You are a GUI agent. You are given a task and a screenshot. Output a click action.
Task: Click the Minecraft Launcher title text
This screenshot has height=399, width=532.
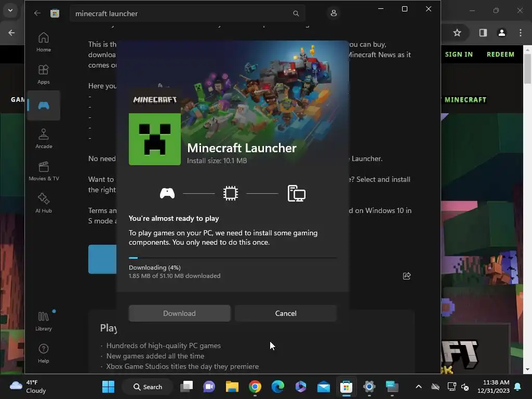pyautogui.click(x=242, y=148)
